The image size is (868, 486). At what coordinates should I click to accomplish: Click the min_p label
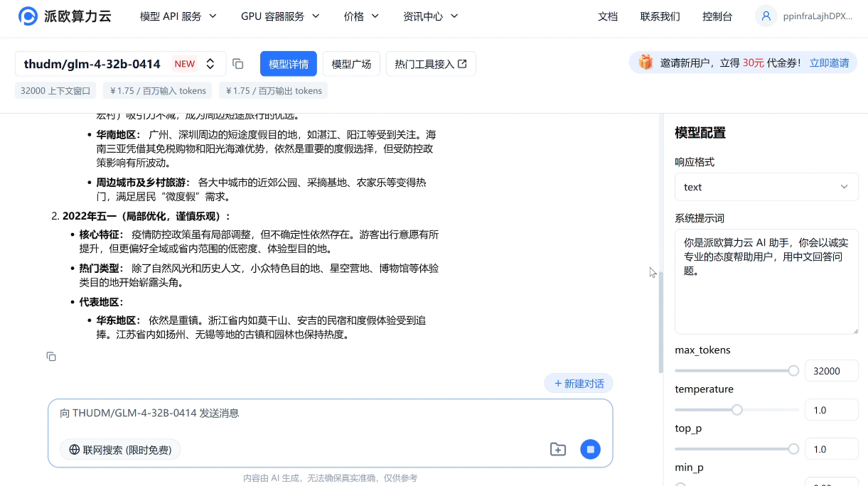[690, 468]
